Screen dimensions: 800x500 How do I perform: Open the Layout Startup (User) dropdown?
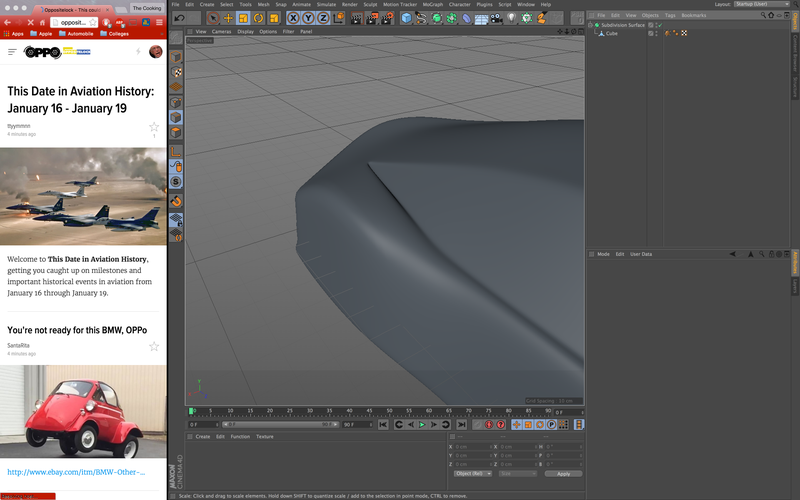point(762,4)
